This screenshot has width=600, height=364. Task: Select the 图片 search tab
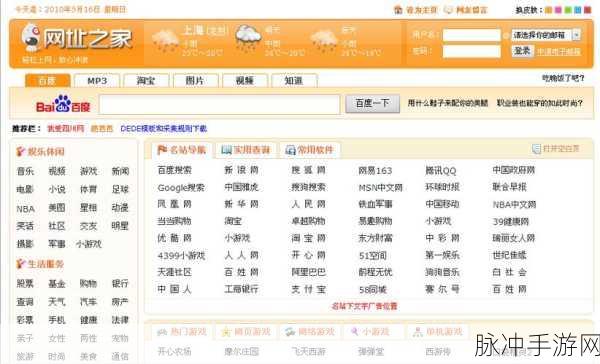click(196, 81)
